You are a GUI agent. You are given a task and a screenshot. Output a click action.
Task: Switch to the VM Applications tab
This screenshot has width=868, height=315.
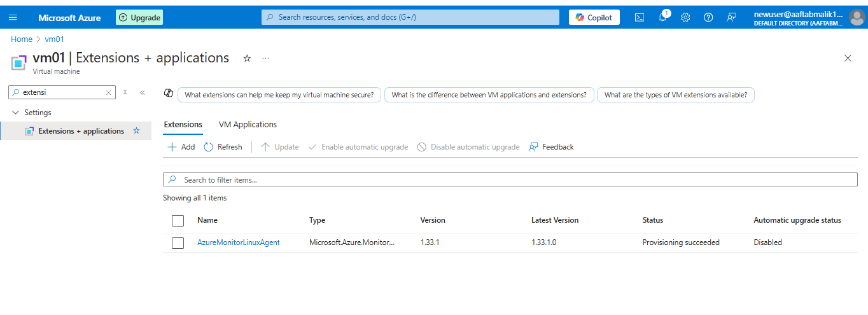click(248, 125)
